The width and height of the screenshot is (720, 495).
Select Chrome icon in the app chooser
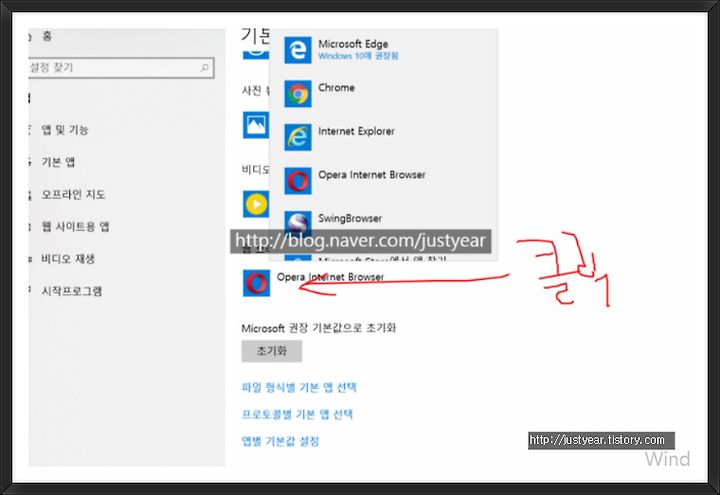pos(298,94)
